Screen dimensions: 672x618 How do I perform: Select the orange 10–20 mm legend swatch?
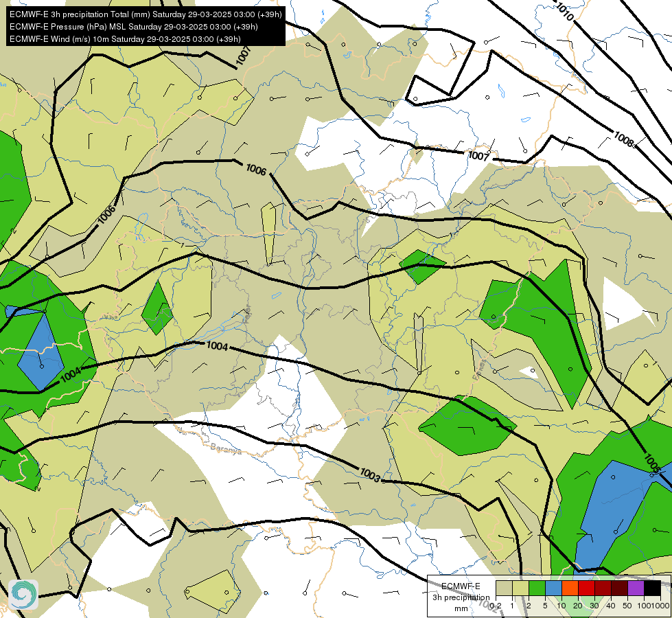tap(570, 588)
